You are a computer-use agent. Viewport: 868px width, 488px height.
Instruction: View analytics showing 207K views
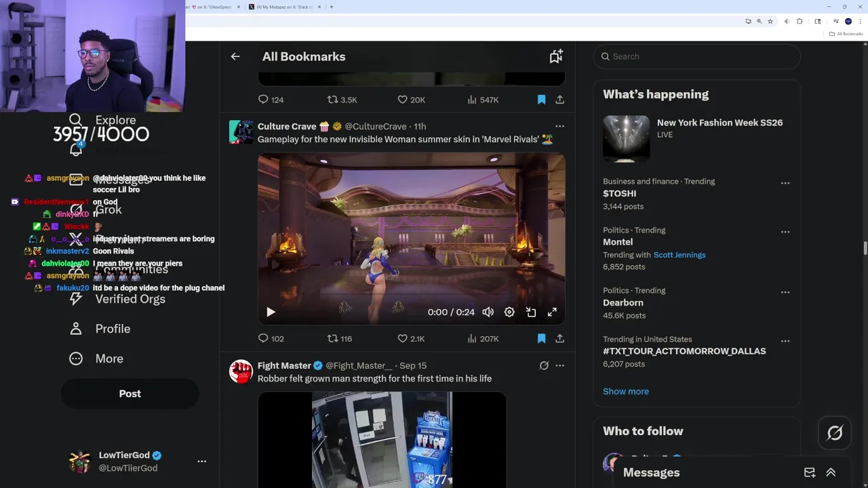tap(483, 338)
